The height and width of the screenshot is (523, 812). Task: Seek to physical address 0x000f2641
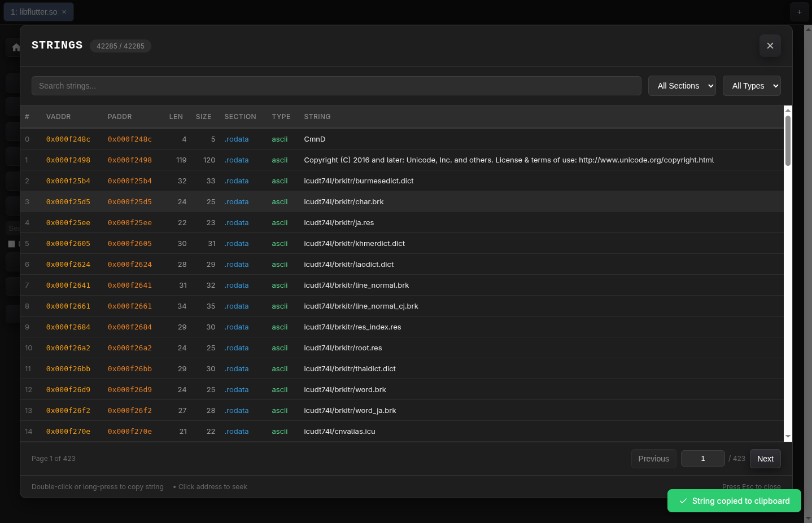click(x=129, y=285)
